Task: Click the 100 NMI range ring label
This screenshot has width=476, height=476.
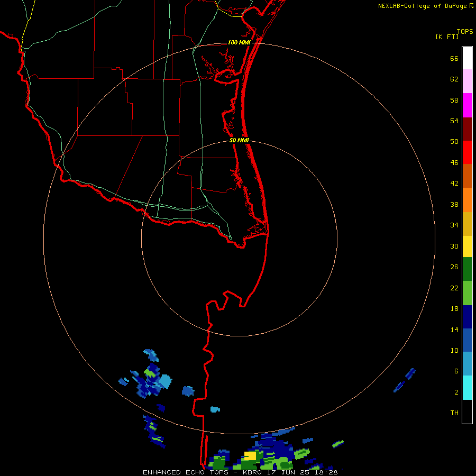Action: pos(239,42)
